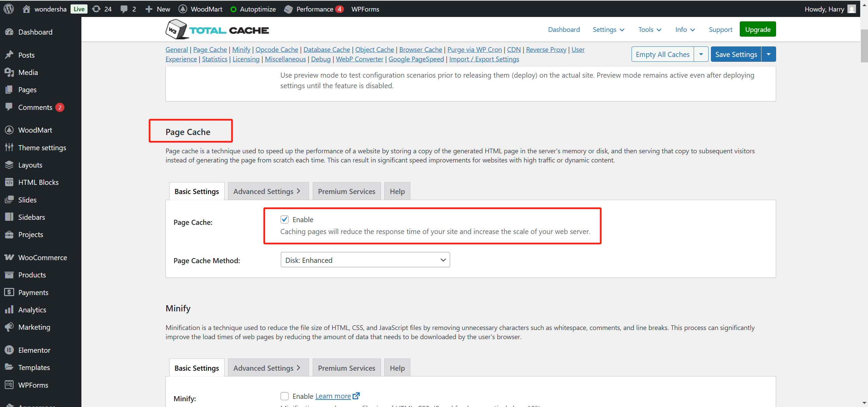This screenshot has width=868, height=407.
Task: Click the Analytics bar chart item
Action: coord(32,310)
